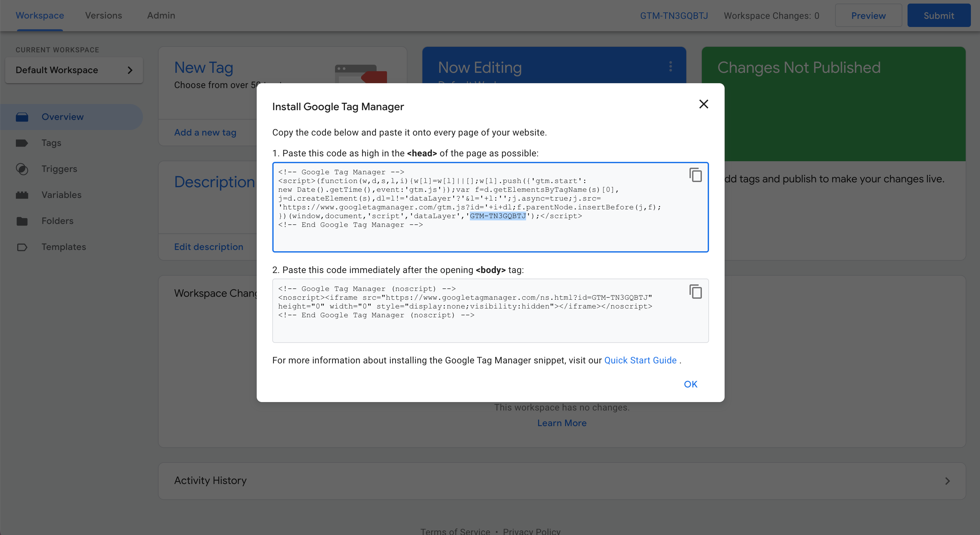Click the Preview button

pyautogui.click(x=868, y=16)
